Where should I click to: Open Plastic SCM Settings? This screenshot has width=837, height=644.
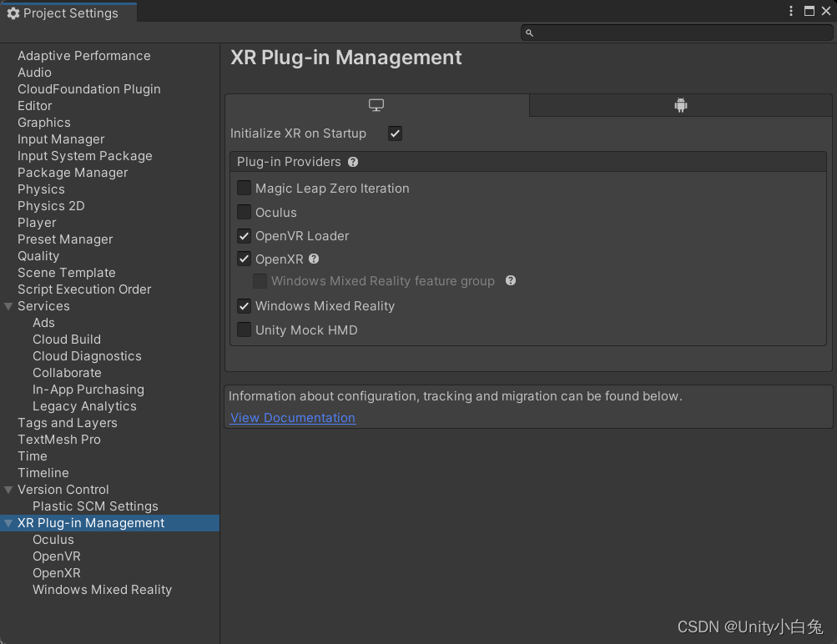95,506
